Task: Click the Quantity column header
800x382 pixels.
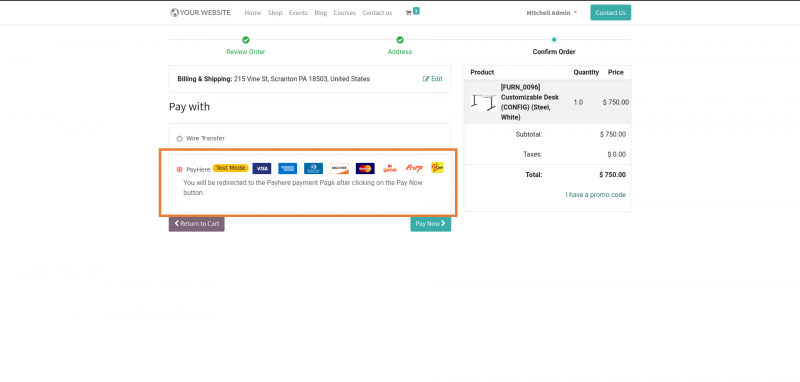Action: click(x=586, y=72)
